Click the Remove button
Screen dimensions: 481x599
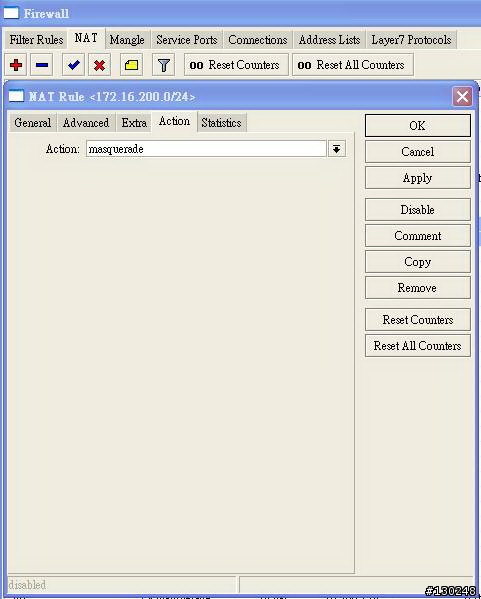tap(418, 288)
